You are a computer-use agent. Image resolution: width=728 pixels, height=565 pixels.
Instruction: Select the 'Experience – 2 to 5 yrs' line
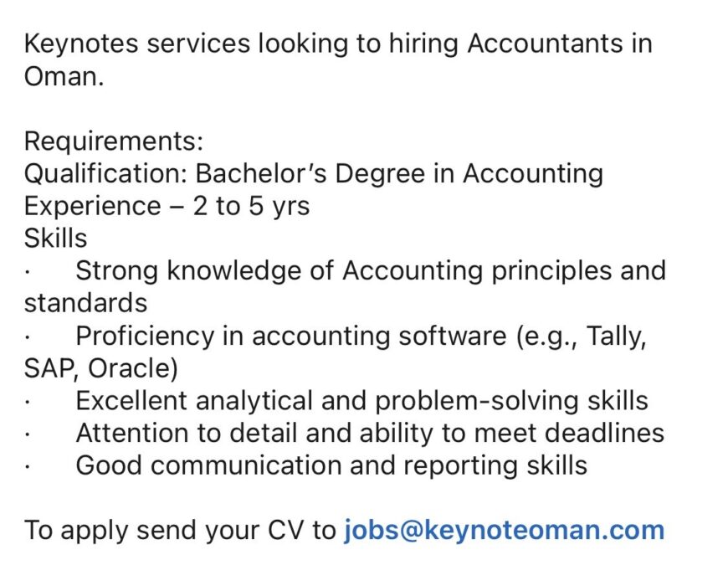(x=167, y=206)
